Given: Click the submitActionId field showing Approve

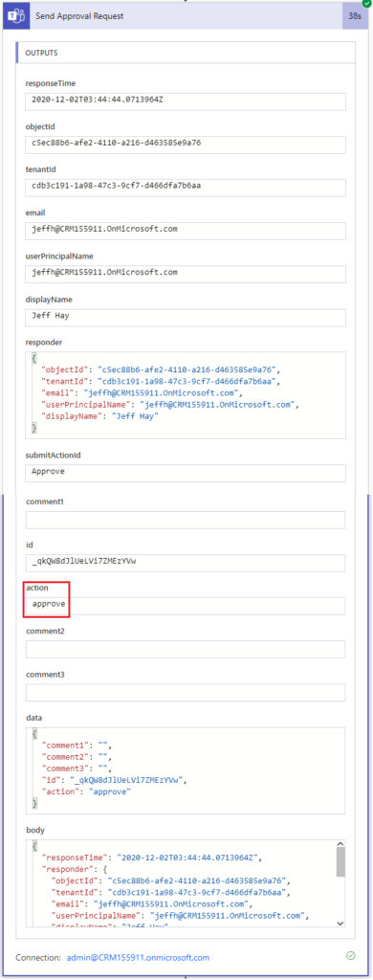Looking at the screenshot, I should (x=186, y=473).
